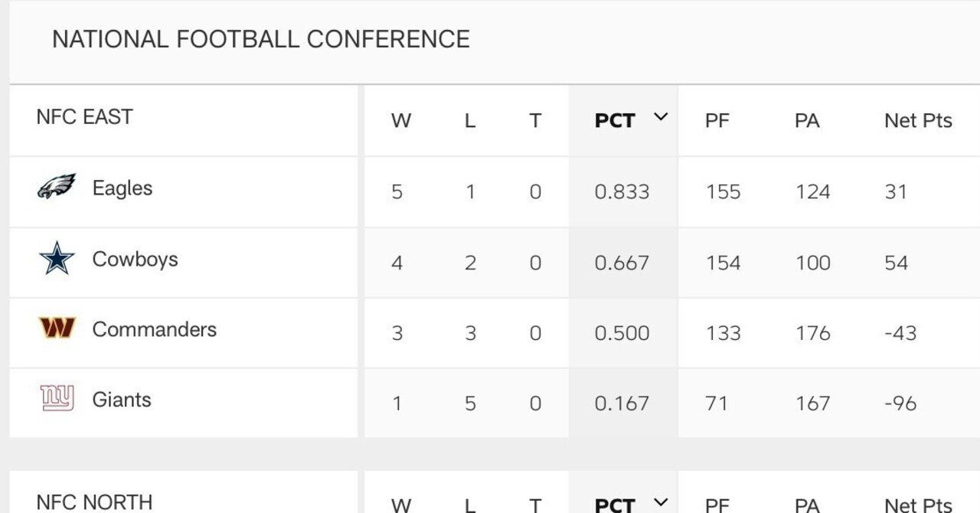
Task: Sort NFC North by W column
Action: click(401, 505)
